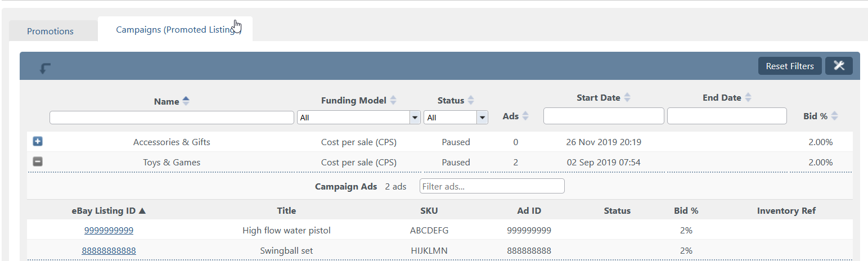Sort by Name column arrows

(x=186, y=101)
